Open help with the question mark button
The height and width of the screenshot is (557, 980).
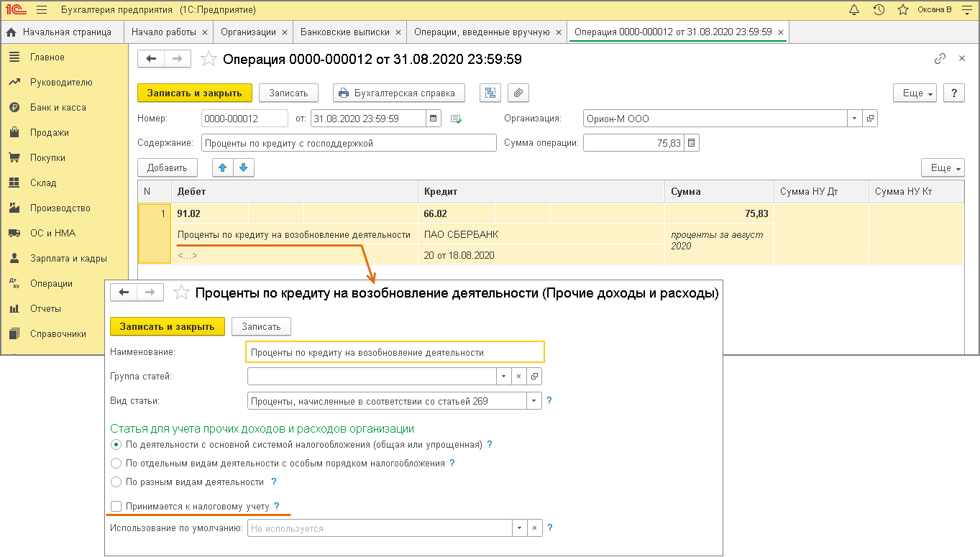tap(953, 93)
